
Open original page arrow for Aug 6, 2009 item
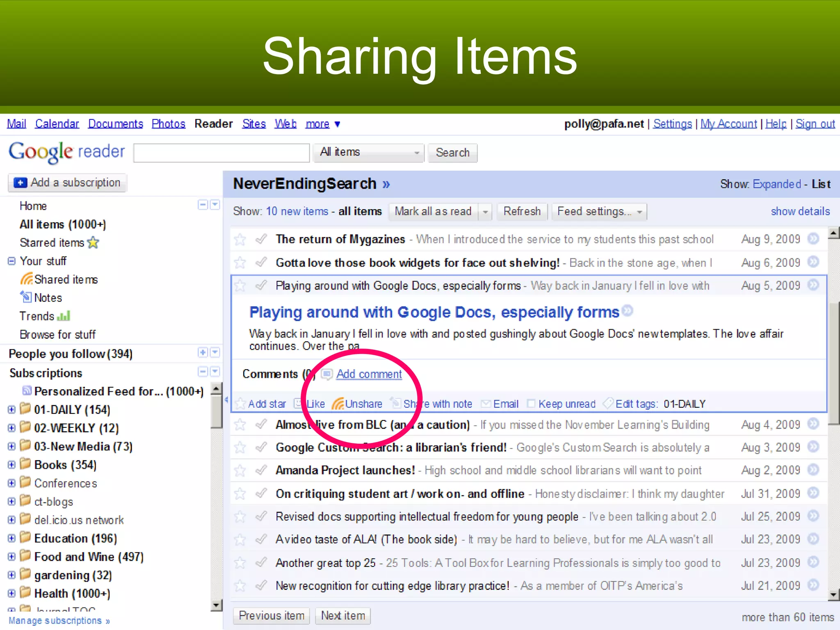[x=813, y=262]
